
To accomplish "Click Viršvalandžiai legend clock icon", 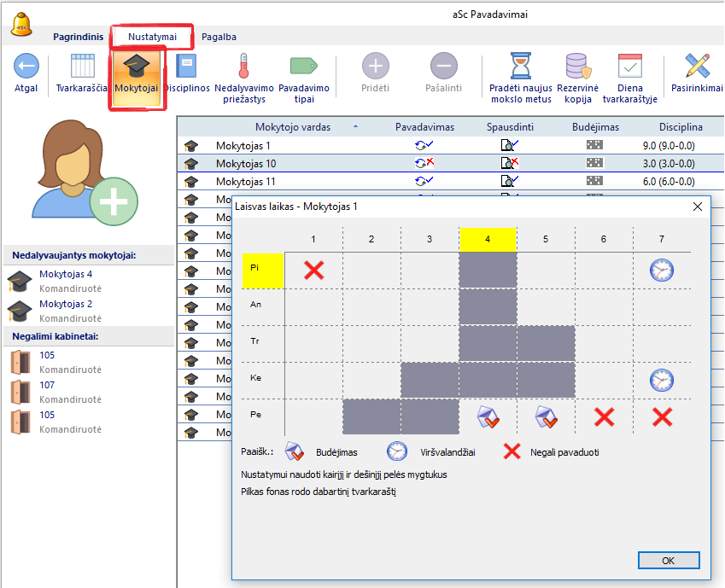I will (397, 451).
